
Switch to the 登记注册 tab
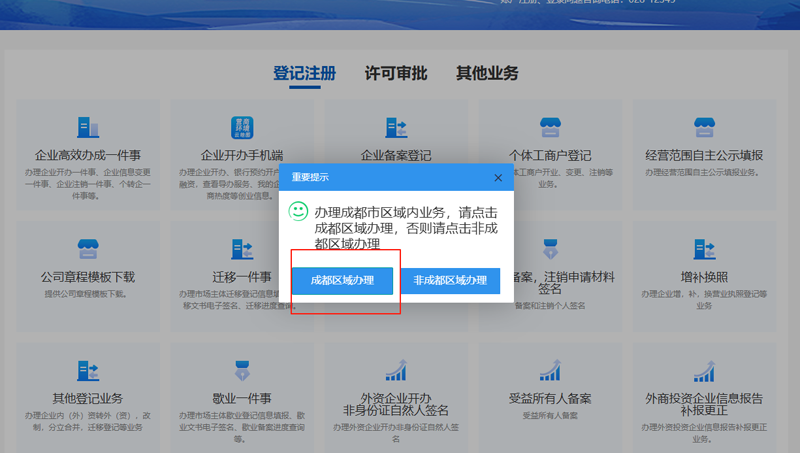(x=305, y=73)
